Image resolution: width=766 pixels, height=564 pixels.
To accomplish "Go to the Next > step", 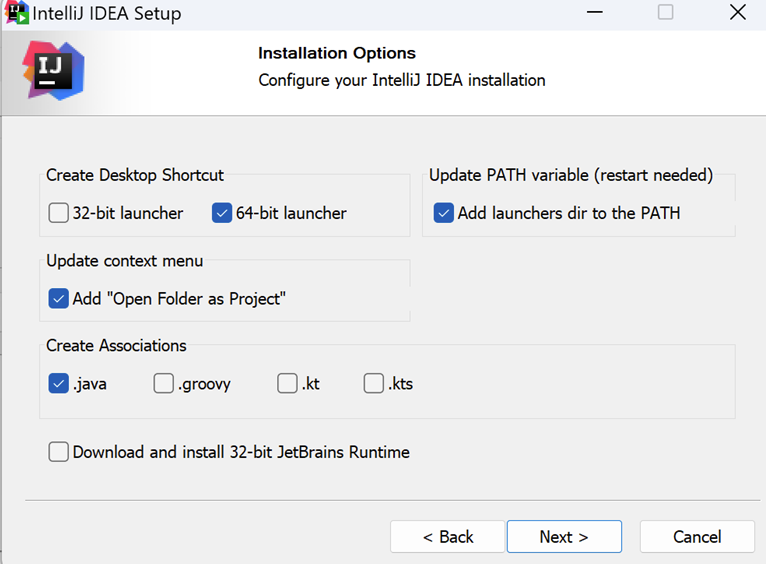I will pos(564,537).
